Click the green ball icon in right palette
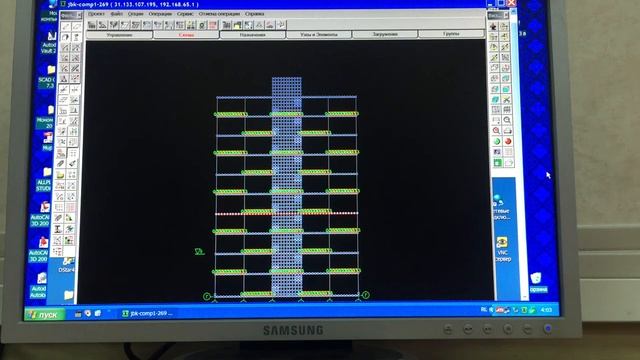 coord(496,141)
